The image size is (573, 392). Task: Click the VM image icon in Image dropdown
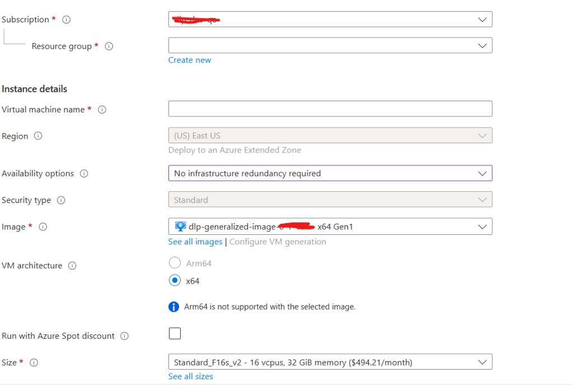(180, 226)
